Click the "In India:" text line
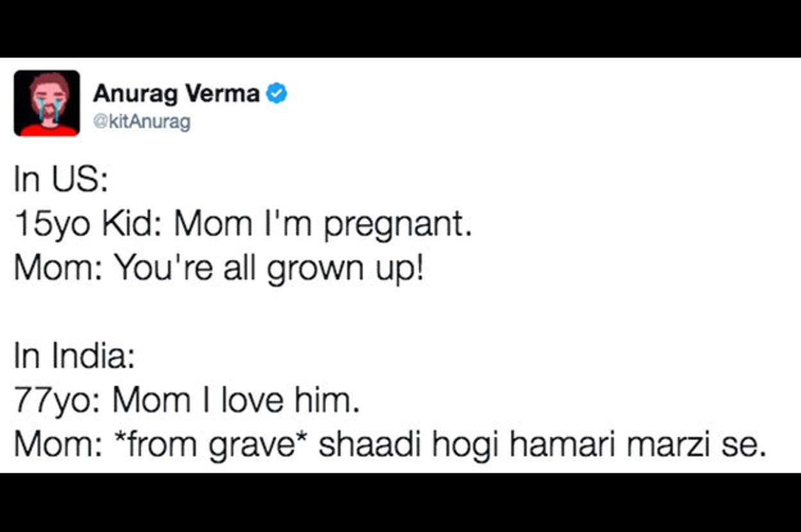801x532 pixels. pos(74,356)
